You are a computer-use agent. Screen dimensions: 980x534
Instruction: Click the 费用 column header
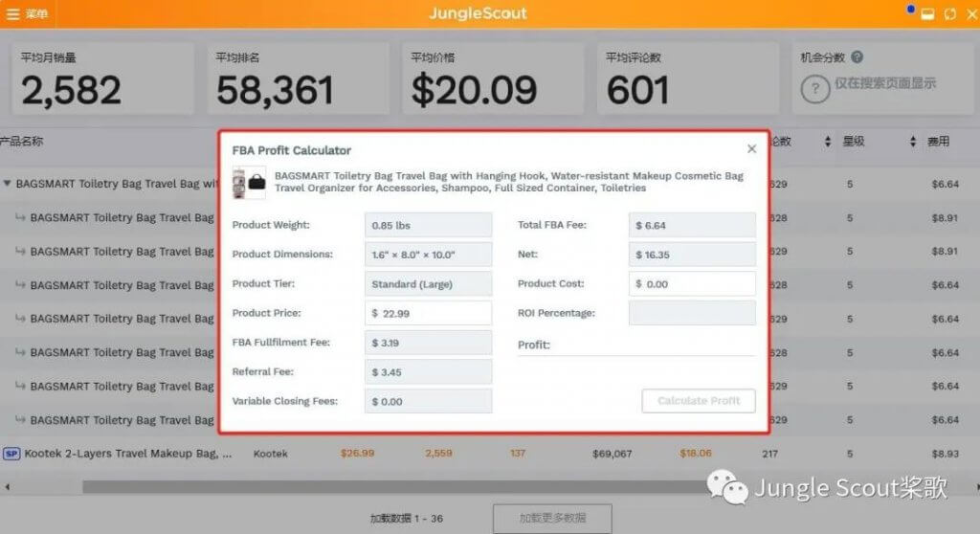938,142
